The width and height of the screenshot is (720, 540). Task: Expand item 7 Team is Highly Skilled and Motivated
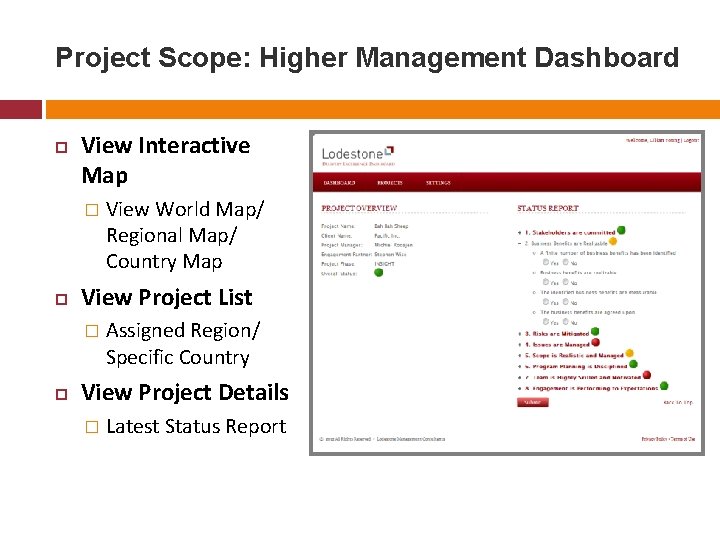pyautogui.click(x=519, y=377)
